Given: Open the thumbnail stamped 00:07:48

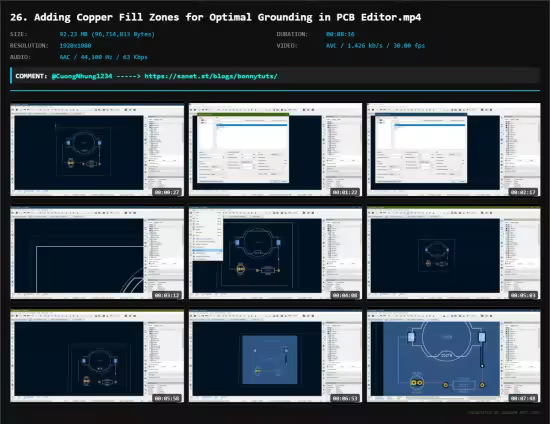Looking at the screenshot, I should pyautogui.click(x=454, y=356).
